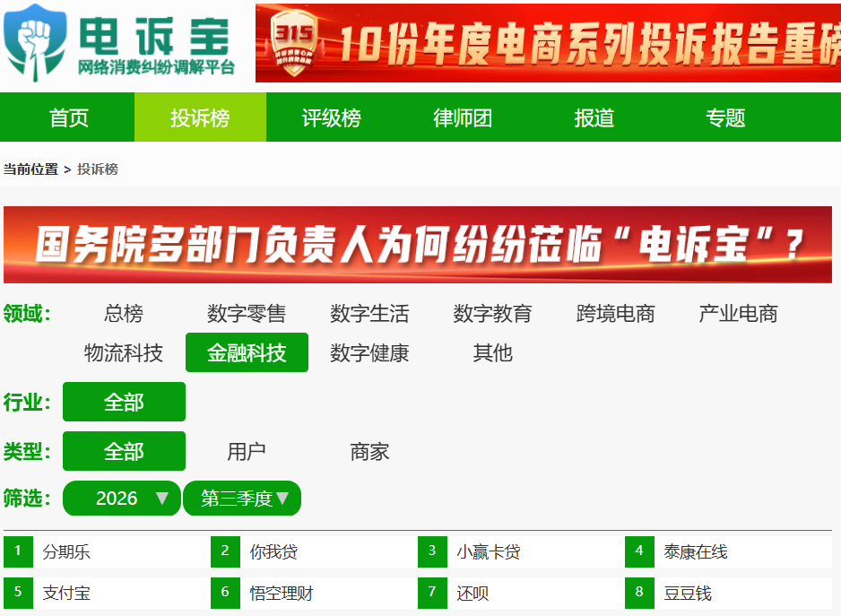Filter domain by 数字零售

pos(247,313)
